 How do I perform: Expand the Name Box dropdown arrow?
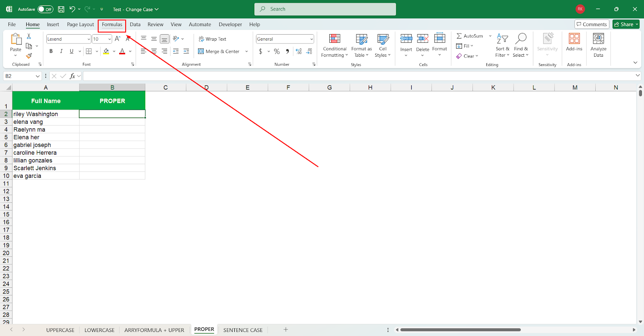[37, 76]
